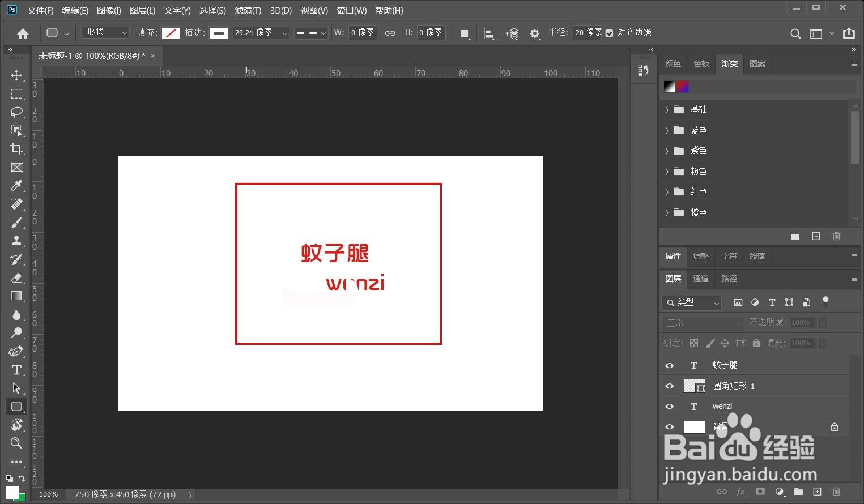
Task: Select the Eyedropper tool
Action: pyautogui.click(x=16, y=186)
